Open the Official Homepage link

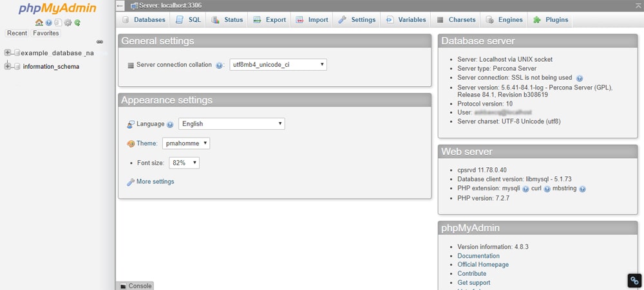point(483,264)
